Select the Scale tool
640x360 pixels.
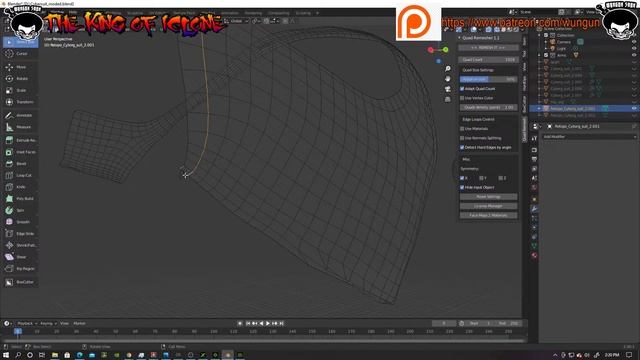[x=20, y=90]
